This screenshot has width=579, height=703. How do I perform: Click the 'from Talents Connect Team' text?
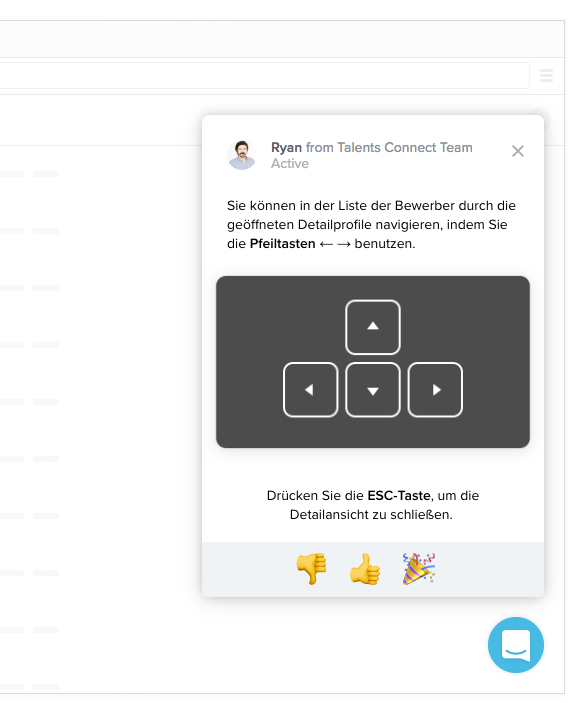click(389, 148)
